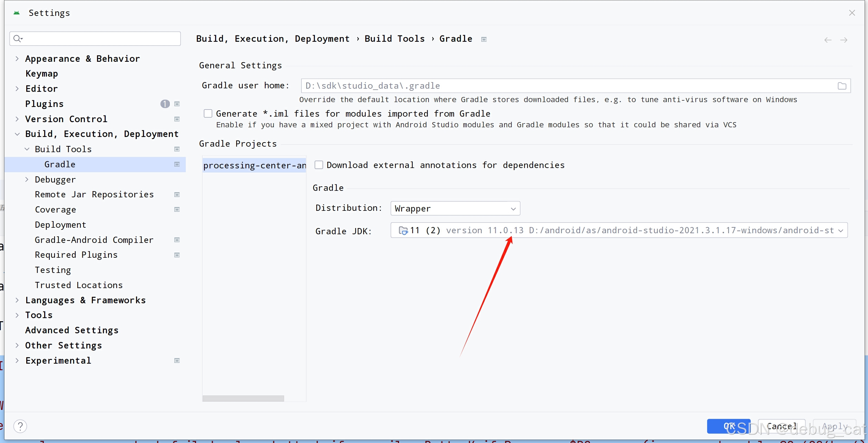Enable Download external annotations for dependencies

click(x=319, y=165)
